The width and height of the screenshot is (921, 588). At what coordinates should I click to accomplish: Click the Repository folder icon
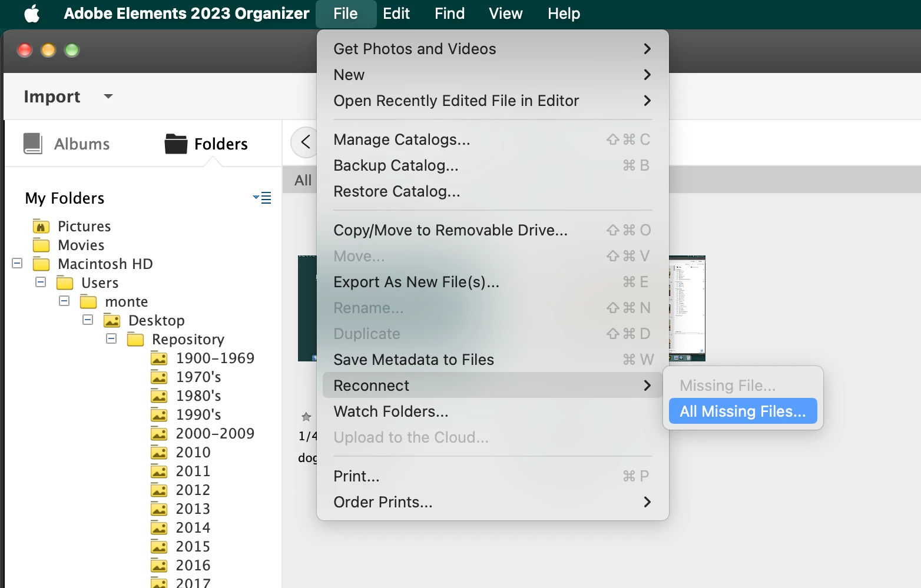coord(135,340)
